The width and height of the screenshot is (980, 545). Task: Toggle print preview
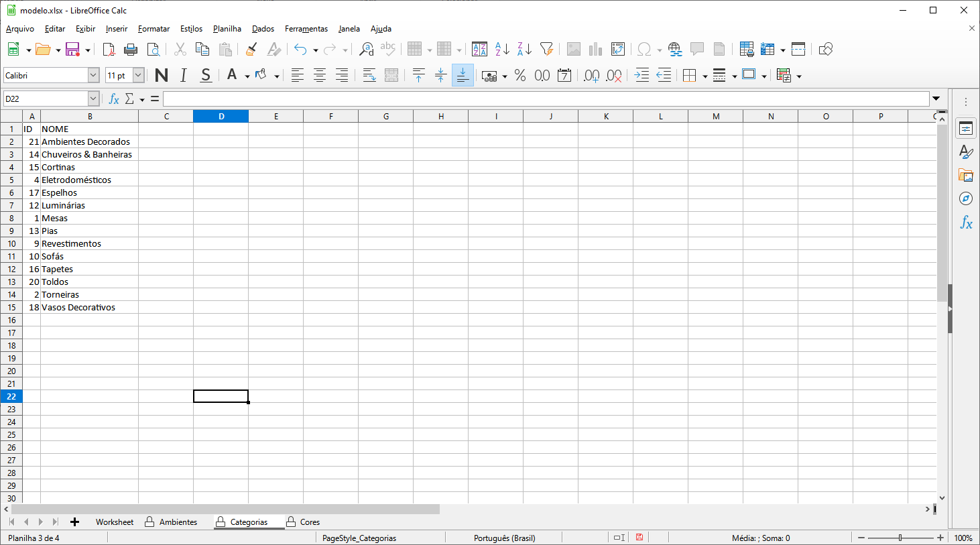click(x=154, y=49)
